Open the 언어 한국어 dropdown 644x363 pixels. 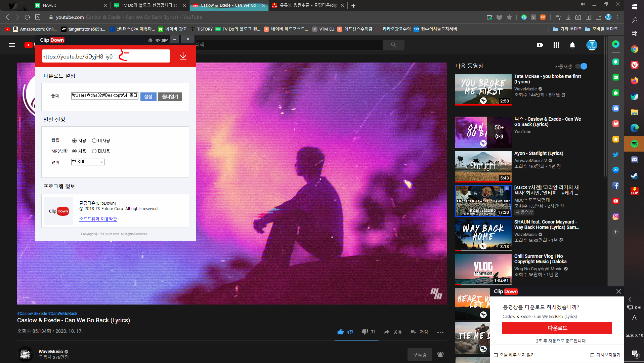point(88,162)
